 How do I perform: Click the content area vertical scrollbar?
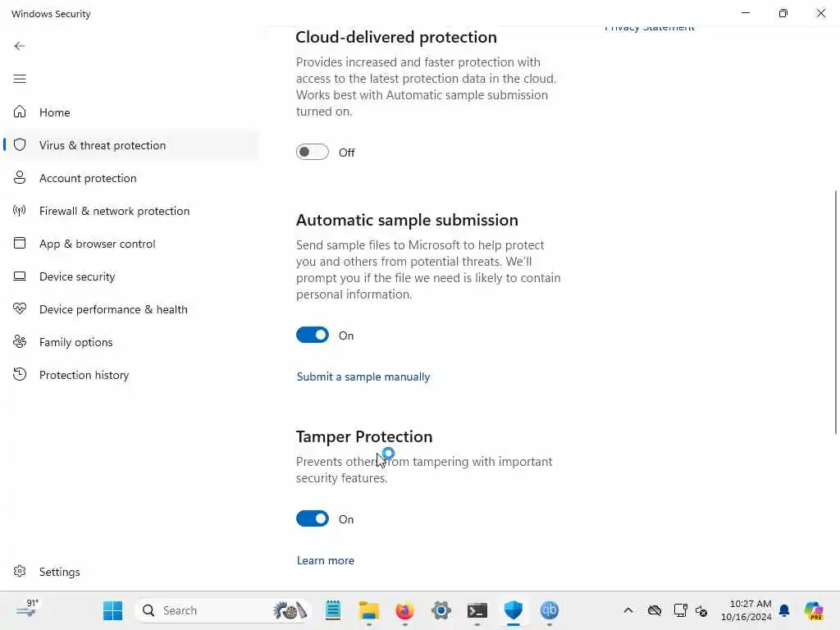(835, 312)
